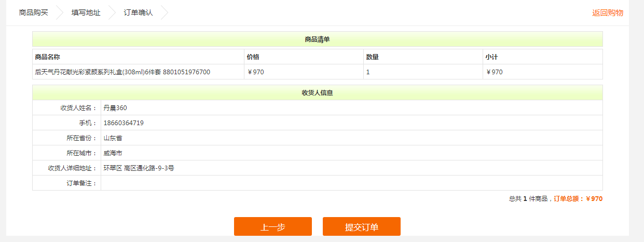Click the 订单备注 label
644x242 pixels.
click(81, 183)
